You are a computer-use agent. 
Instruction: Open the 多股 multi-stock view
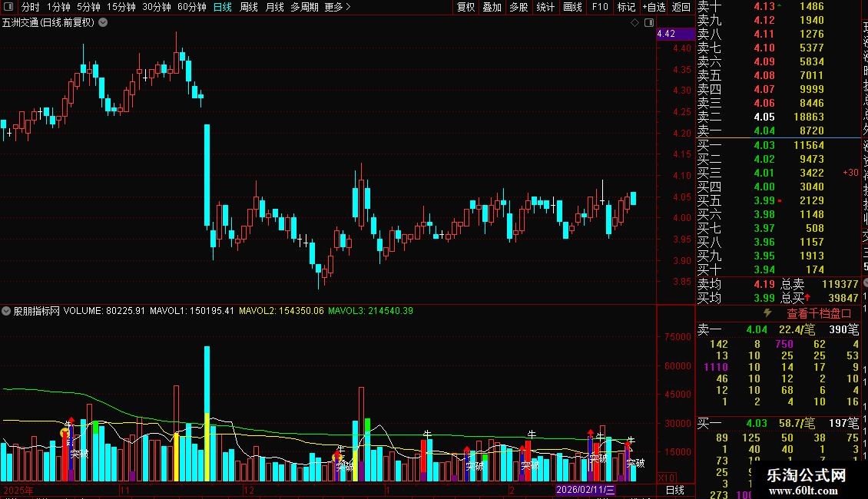(518, 7)
